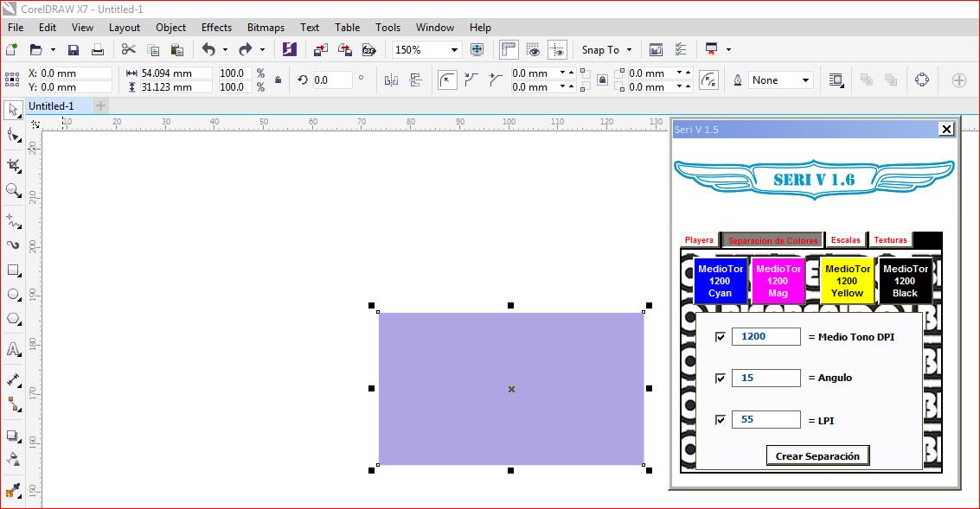Image resolution: width=980 pixels, height=509 pixels.
Task: Open the 150% zoom level dropdown
Action: pyautogui.click(x=454, y=50)
